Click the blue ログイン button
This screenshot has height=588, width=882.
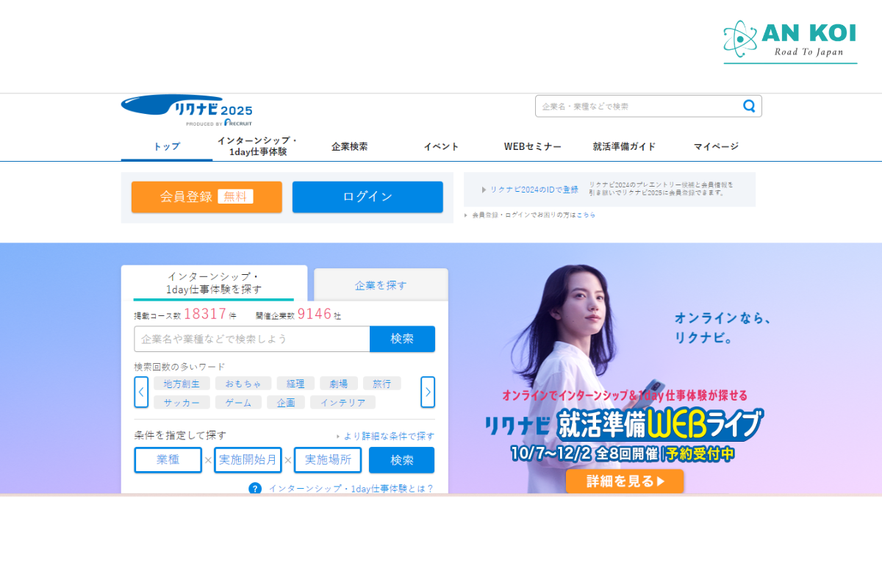click(x=367, y=197)
